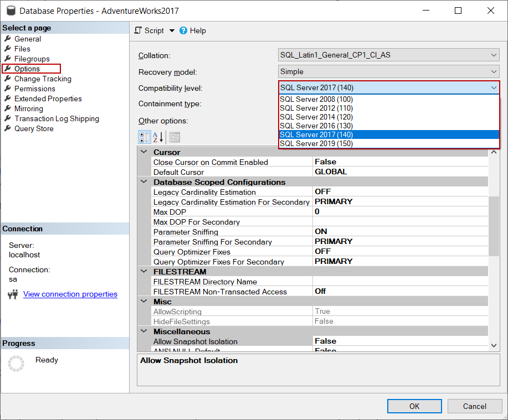Image resolution: width=508 pixels, height=420 pixels.
Task: Choose SQL Server 2019 (150) from list
Action: (x=316, y=143)
